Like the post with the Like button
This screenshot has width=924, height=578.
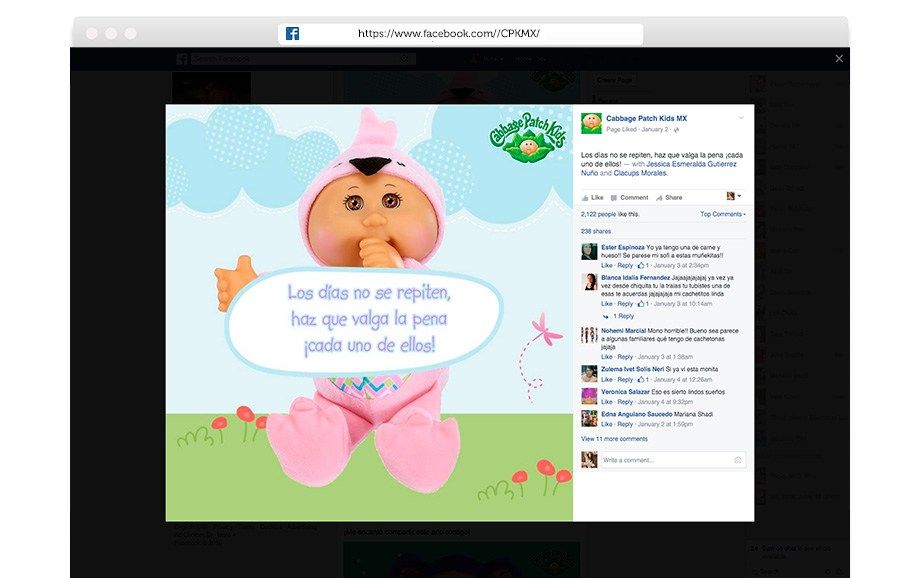coord(593,198)
